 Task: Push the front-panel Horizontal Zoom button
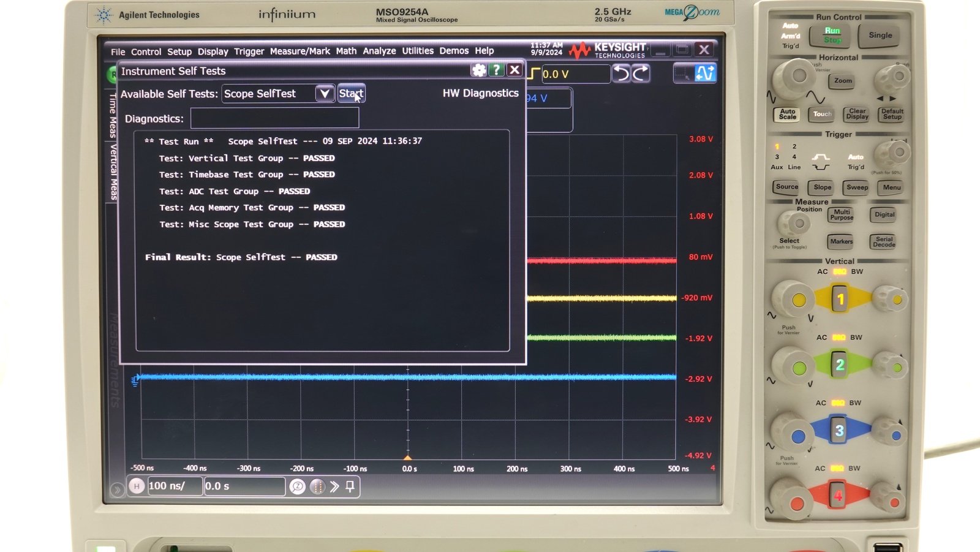click(x=843, y=81)
